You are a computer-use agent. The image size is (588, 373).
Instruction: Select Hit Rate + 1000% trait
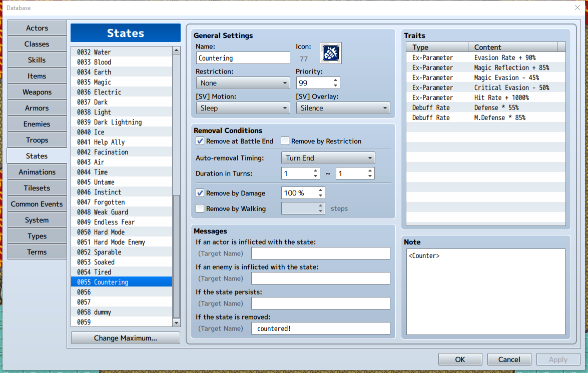pyautogui.click(x=485, y=97)
